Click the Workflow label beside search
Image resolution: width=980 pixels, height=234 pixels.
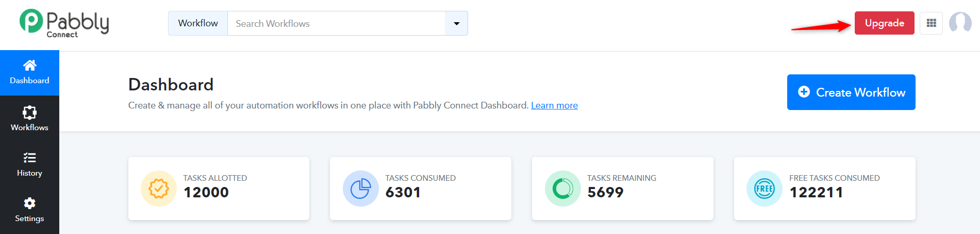198,23
